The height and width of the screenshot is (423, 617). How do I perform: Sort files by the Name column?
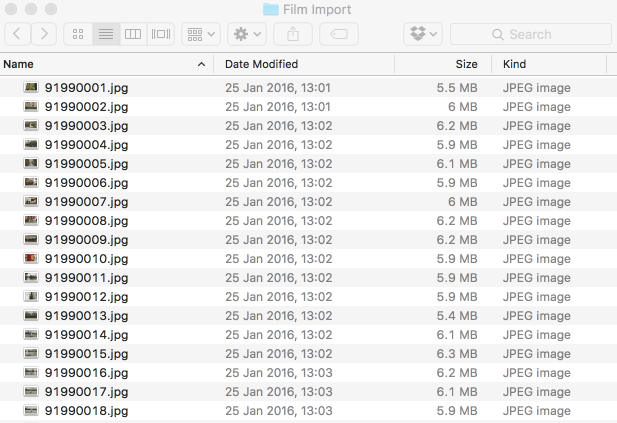click(106, 64)
